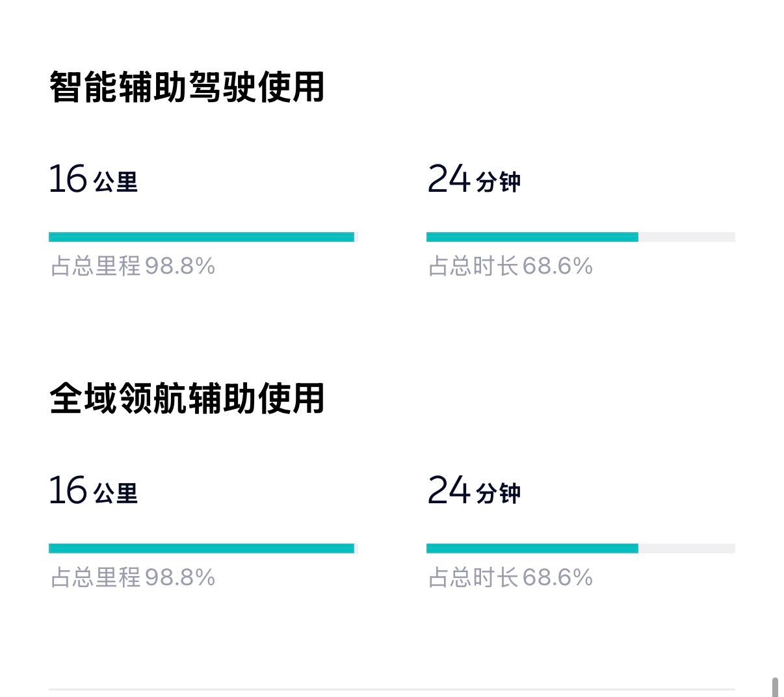Click the 分钟 unit text in 智能辅助驾驶 section
This screenshot has height=697, width=784.
(498, 182)
